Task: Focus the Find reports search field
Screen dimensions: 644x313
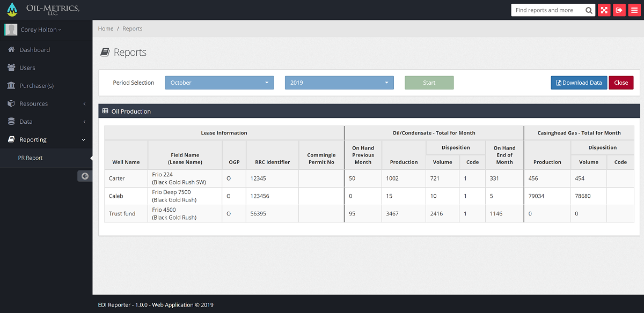Action: click(x=547, y=10)
